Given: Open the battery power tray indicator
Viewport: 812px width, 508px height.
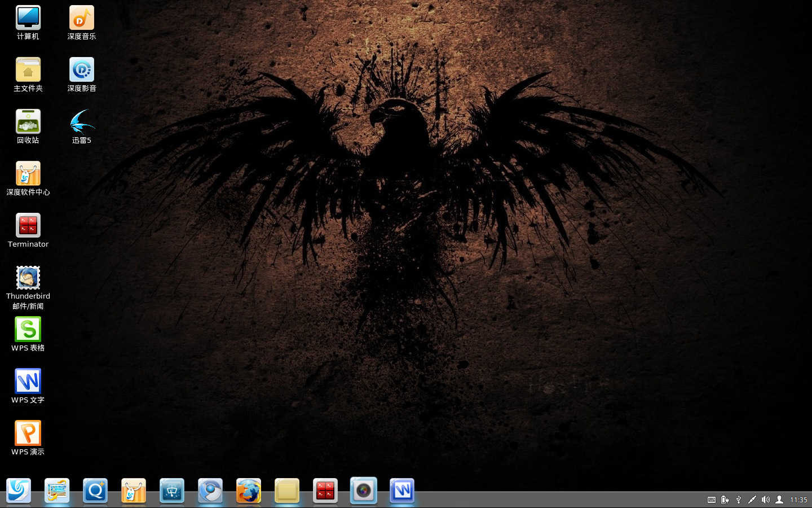Looking at the screenshot, I should 725,500.
